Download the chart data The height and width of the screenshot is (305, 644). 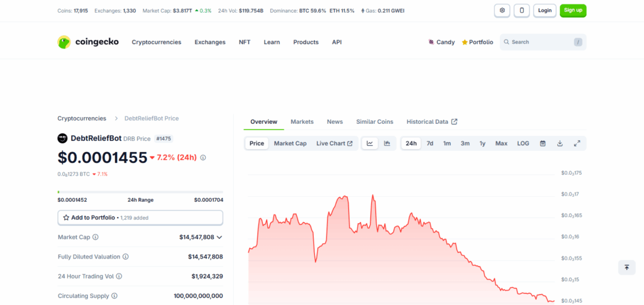(559, 143)
